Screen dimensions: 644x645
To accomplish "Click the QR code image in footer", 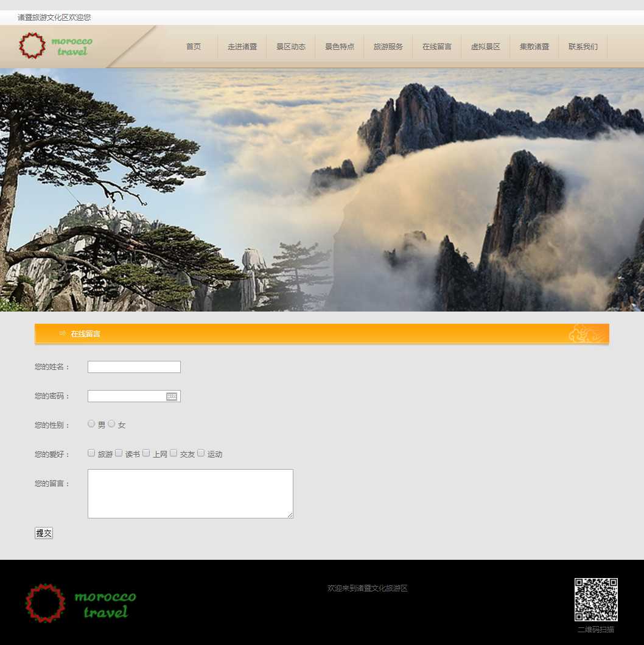I will tap(596, 599).
